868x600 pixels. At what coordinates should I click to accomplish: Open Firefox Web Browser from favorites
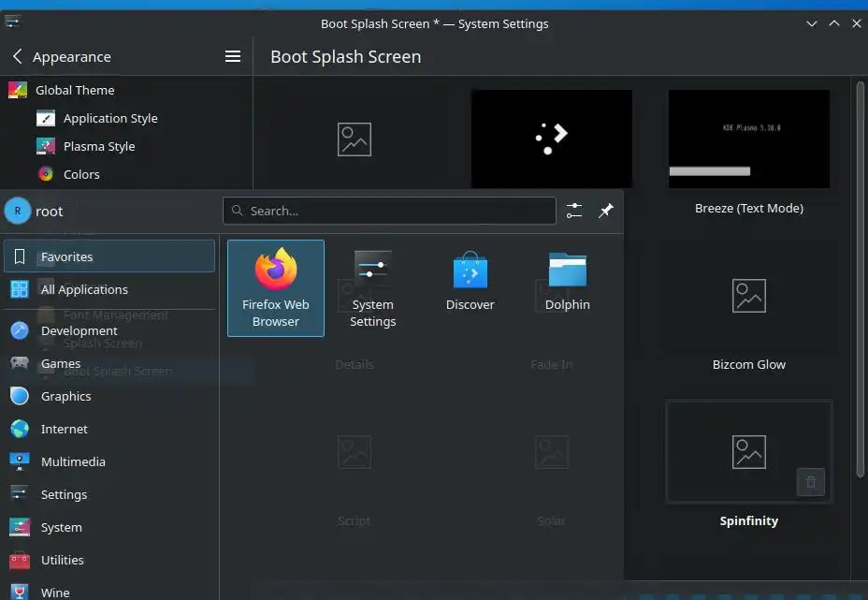pyautogui.click(x=276, y=288)
